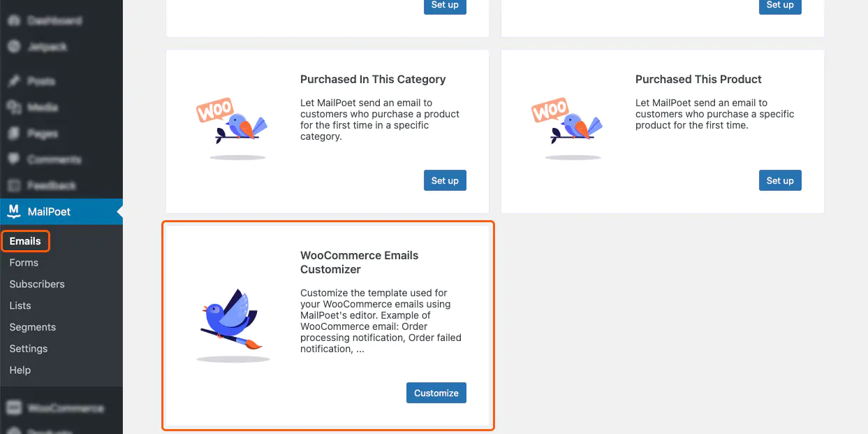
Task: Open the Forms section
Action: (24, 262)
